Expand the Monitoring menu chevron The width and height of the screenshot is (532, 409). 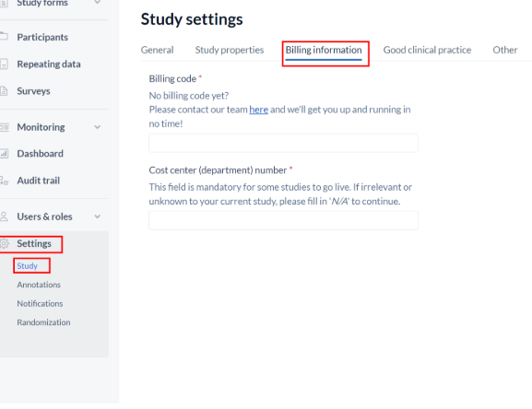point(98,127)
